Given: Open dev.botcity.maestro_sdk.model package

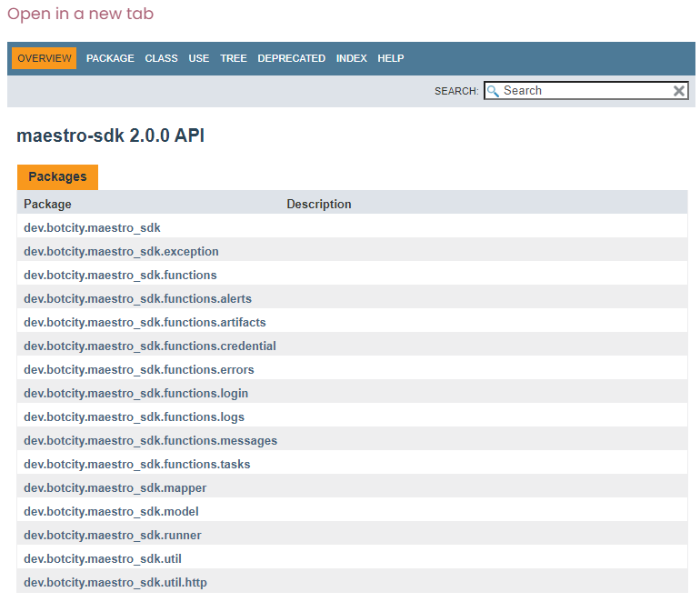Looking at the screenshot, I should (111, 512).
